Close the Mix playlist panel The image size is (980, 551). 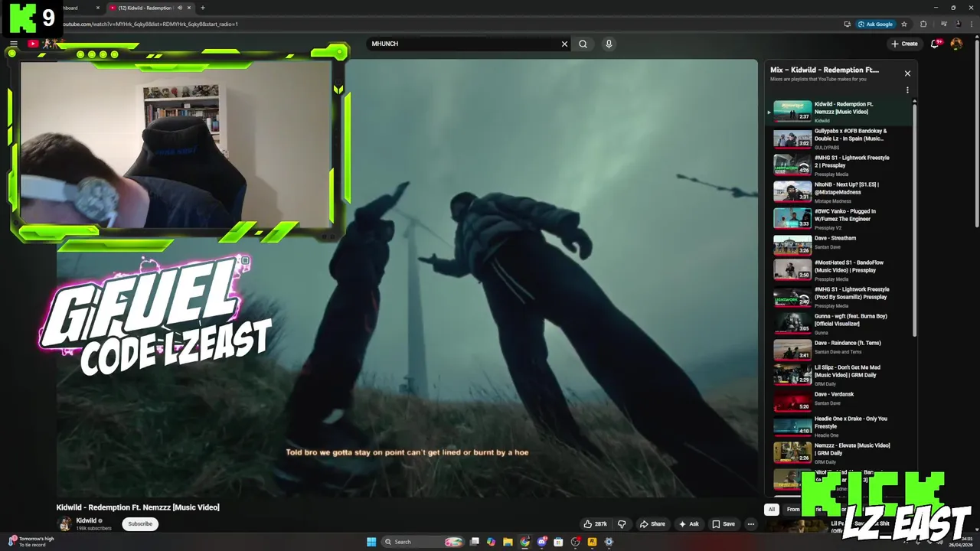pos(907,73)
